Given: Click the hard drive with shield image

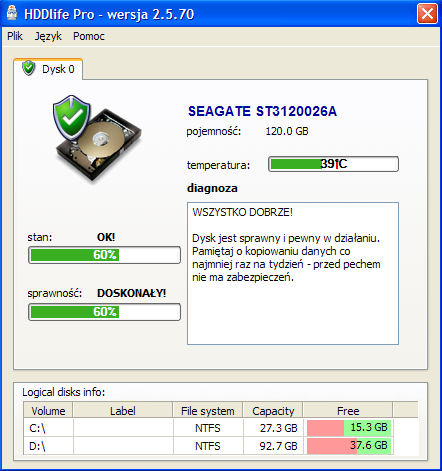Looking at the screenshot, I should coord(97,139).
